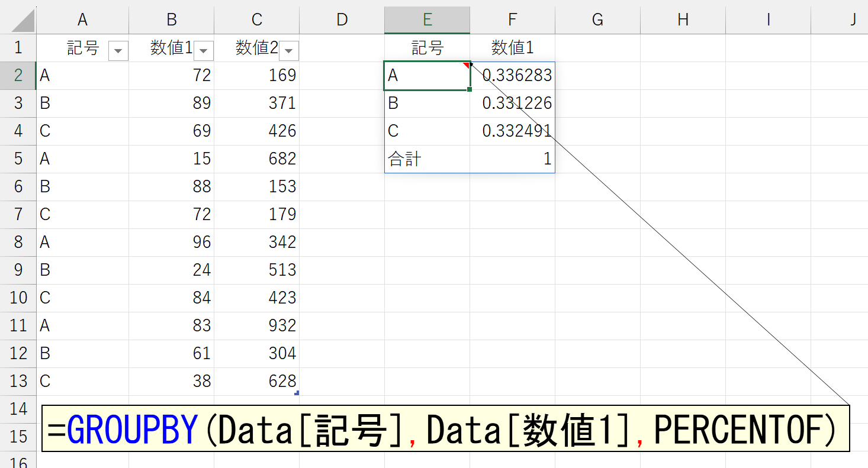This screenshot has height=468, width=868.
Task: Click cell F4 with 0.332491
Action: (x=513, y=131)
